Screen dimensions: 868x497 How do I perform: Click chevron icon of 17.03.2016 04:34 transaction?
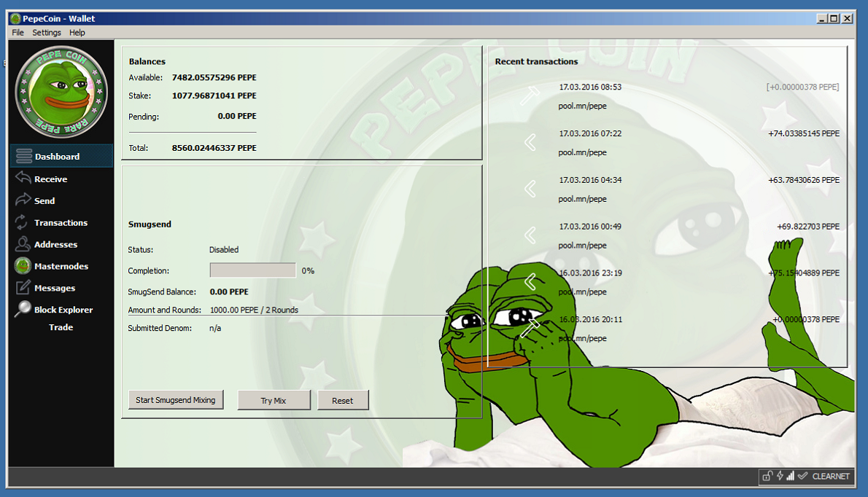pyautogui.click(x=530, y=189)
